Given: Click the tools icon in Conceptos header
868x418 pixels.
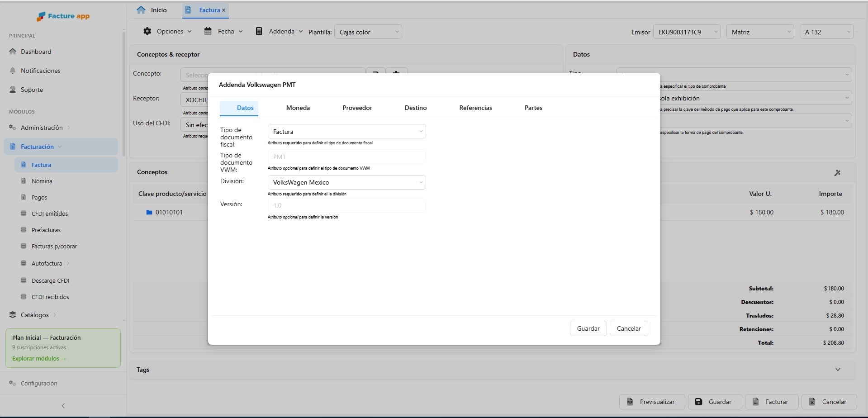Looking at the screenshot, I should [x=838, y=173].
